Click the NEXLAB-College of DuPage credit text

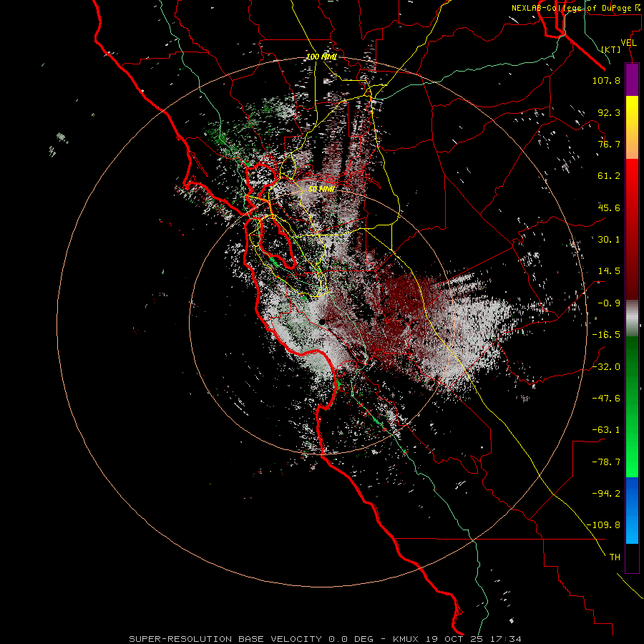tap(577, 8)
